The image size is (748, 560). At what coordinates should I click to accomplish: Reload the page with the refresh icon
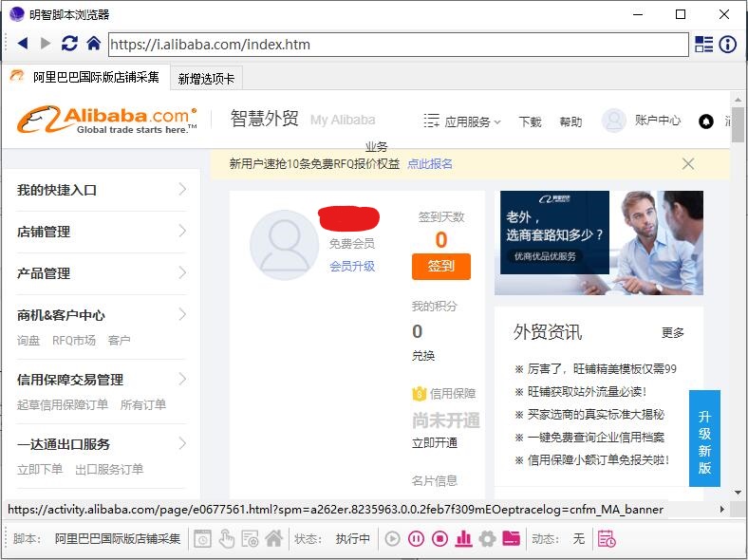click(69, 44)
